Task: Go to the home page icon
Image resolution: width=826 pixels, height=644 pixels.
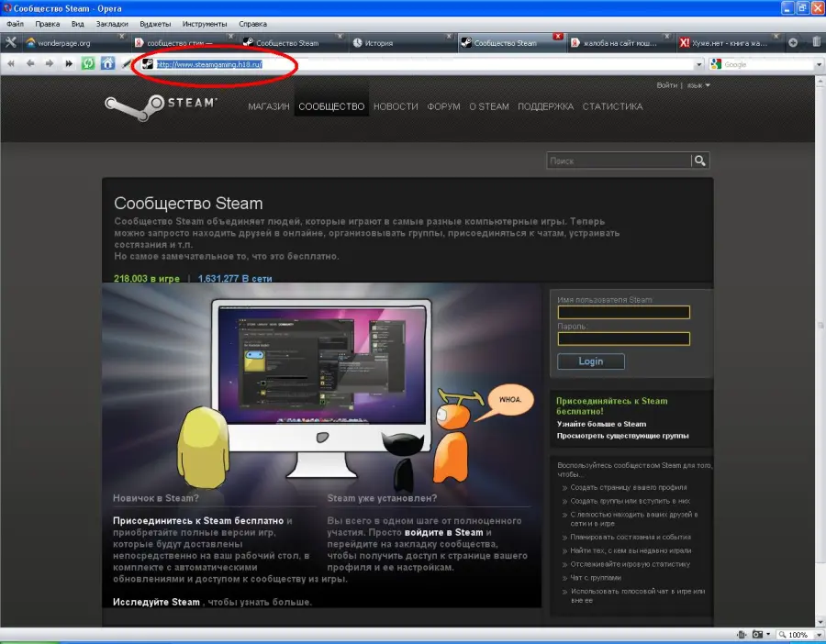Action: click(x=107, y=63)
